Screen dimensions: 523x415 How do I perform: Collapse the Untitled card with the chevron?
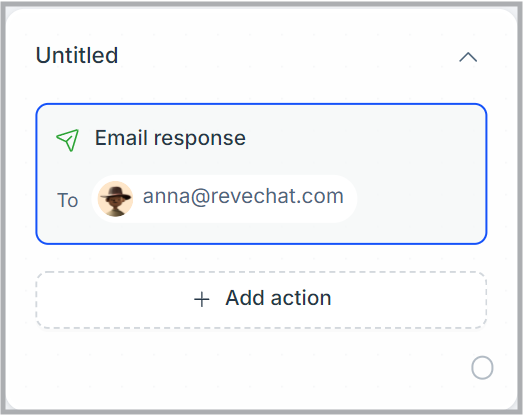pos(468,57)
